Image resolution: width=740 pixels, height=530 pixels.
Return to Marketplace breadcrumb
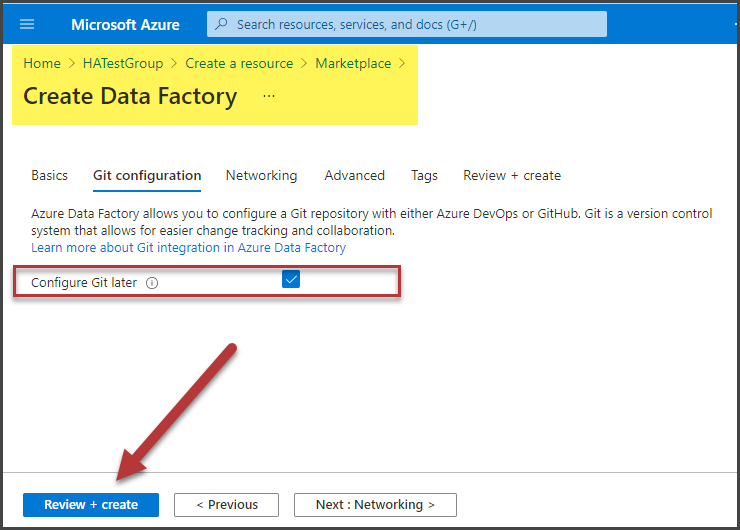[353, 63]
